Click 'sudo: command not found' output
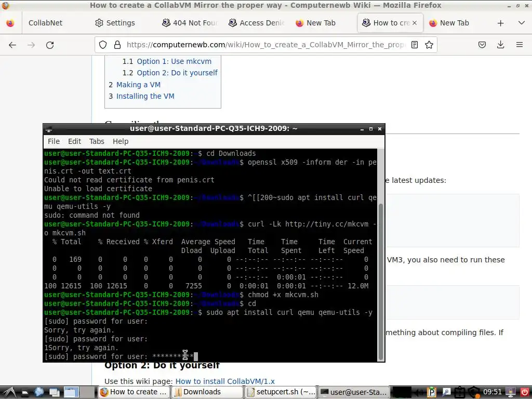 pos(92,216)
